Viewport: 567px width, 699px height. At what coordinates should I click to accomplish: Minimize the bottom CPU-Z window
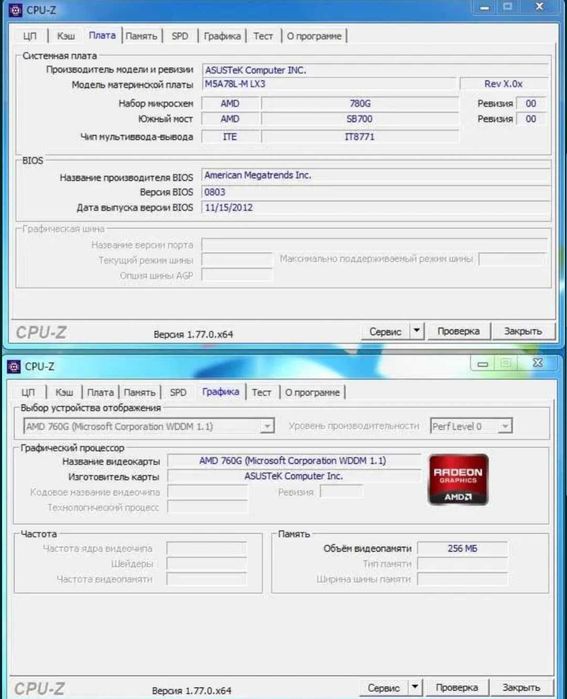pos(482,364)
